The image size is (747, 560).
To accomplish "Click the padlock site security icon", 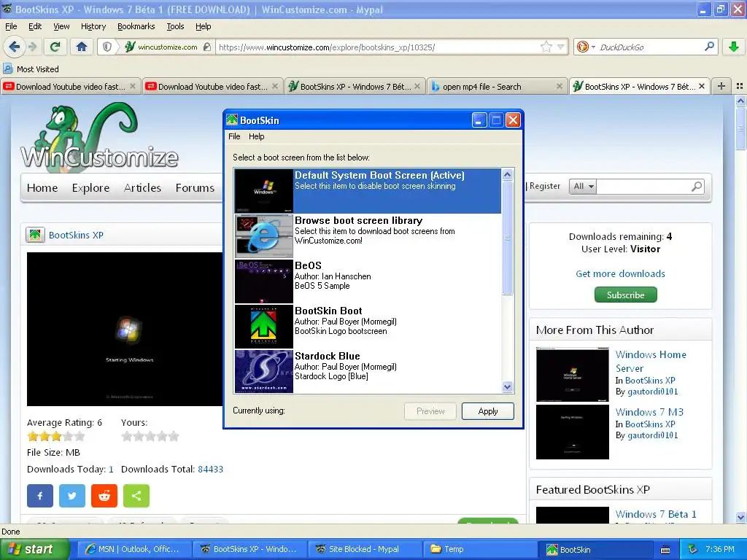I will coord(206,47).
